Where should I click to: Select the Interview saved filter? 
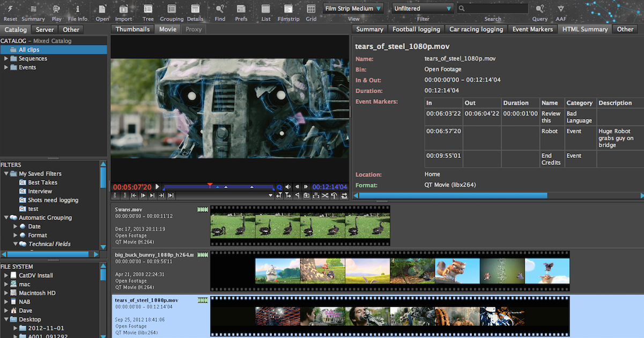40,191
